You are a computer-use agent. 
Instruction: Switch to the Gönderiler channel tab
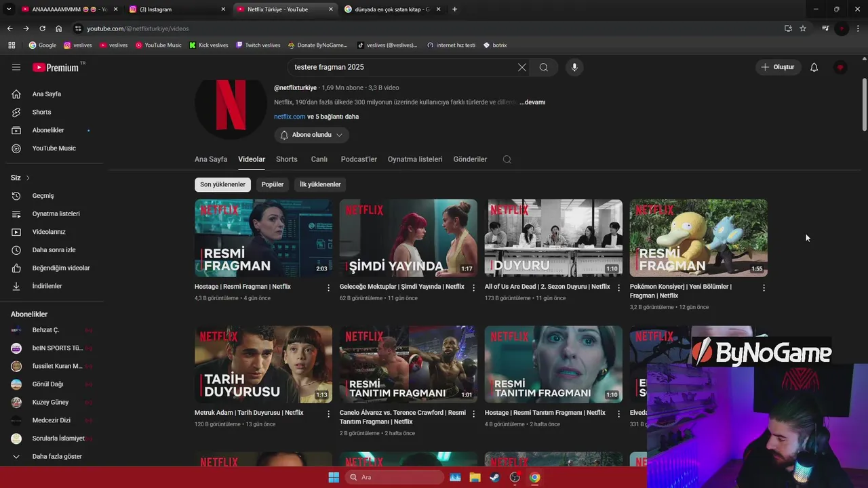470,159
